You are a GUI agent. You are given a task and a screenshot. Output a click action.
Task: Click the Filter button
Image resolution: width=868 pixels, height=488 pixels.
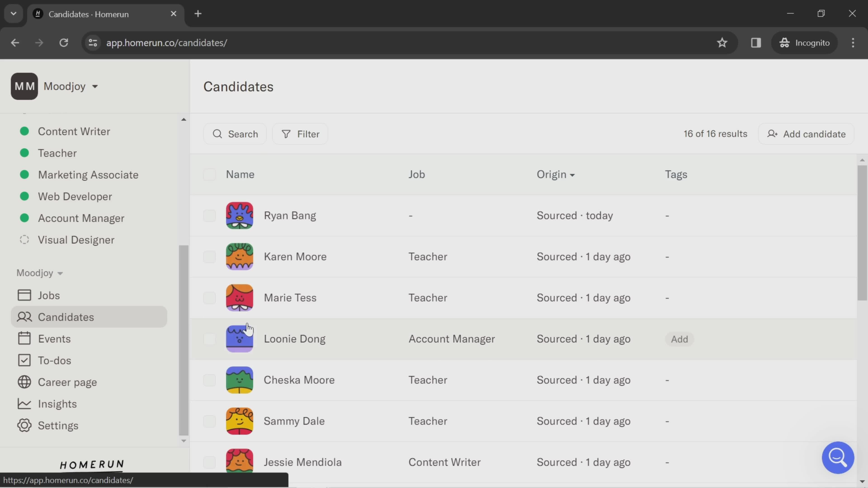point(301,134)
